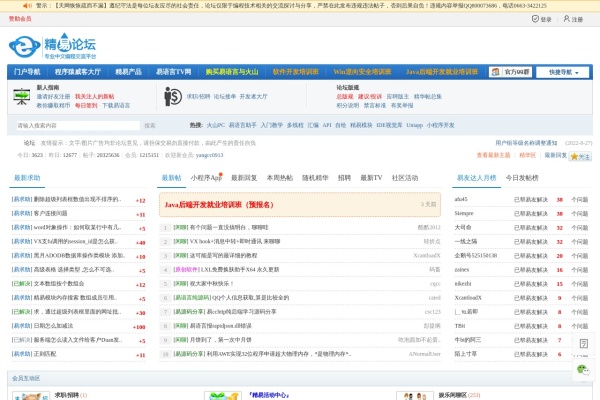600x400 pixels.
Task: Click the 查看最新主题 link
Action: tap(493, 155)
